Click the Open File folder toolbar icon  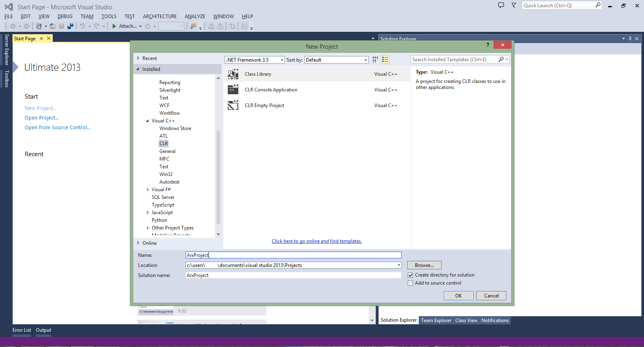(52, 26)
